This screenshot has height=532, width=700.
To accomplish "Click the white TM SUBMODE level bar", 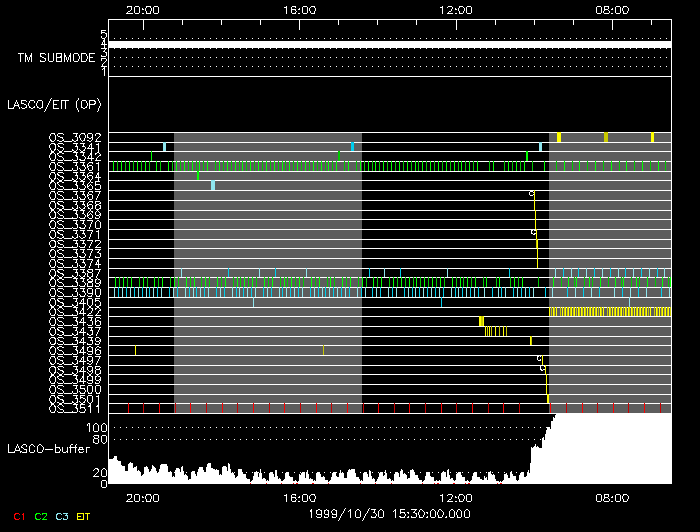I will point(389,45).
